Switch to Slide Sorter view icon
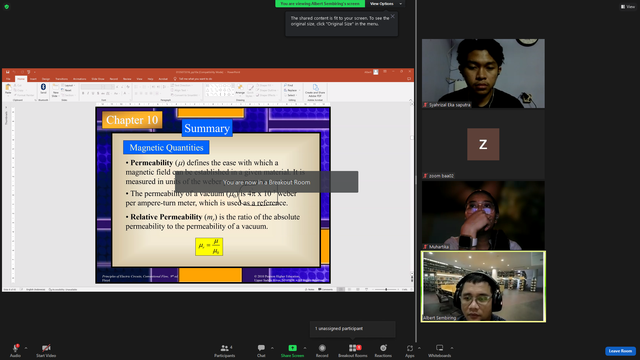640x360 pixels. coord(349,289)
